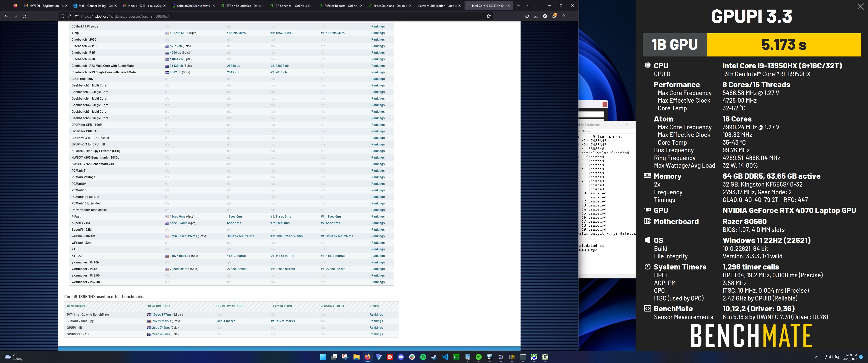Open Spotify from taskbar
The height and width of the screenshot is (363, 868).
tap(423, 357)
